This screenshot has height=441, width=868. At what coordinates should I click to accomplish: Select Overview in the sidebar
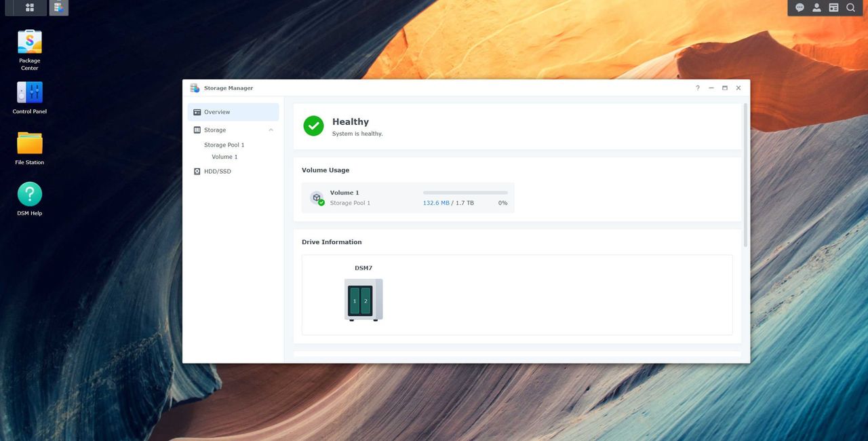[233, 112]
